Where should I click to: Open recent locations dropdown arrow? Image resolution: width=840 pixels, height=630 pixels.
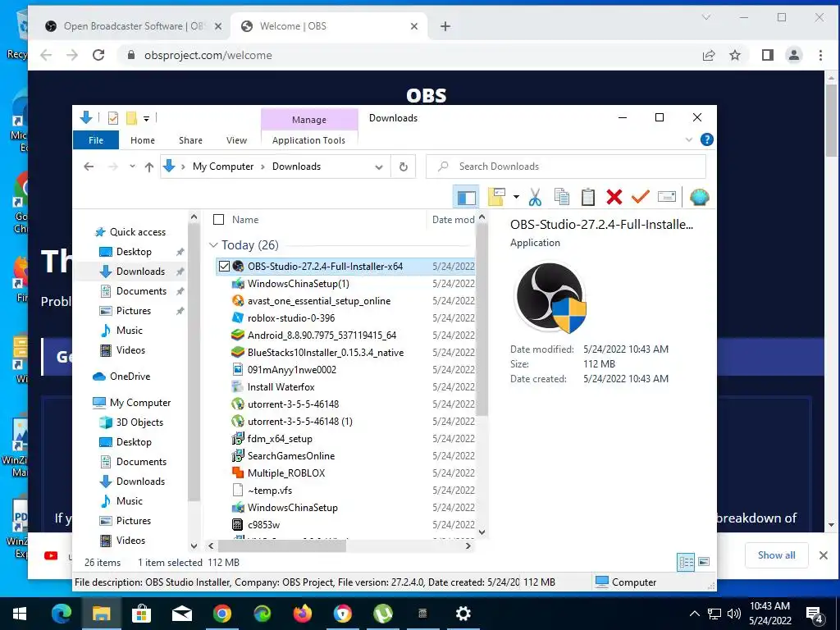tap(132, 167)
